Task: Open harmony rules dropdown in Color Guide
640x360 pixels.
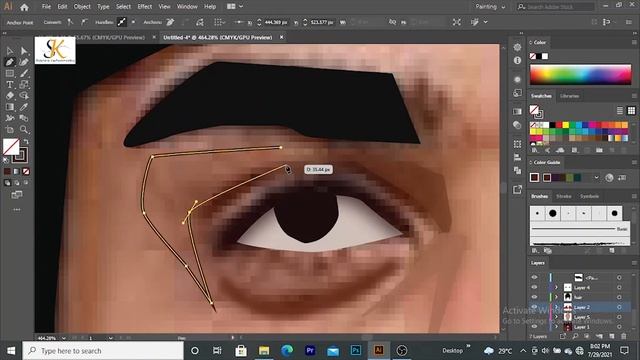Action: pyautogui.click(x=596, y=178)
